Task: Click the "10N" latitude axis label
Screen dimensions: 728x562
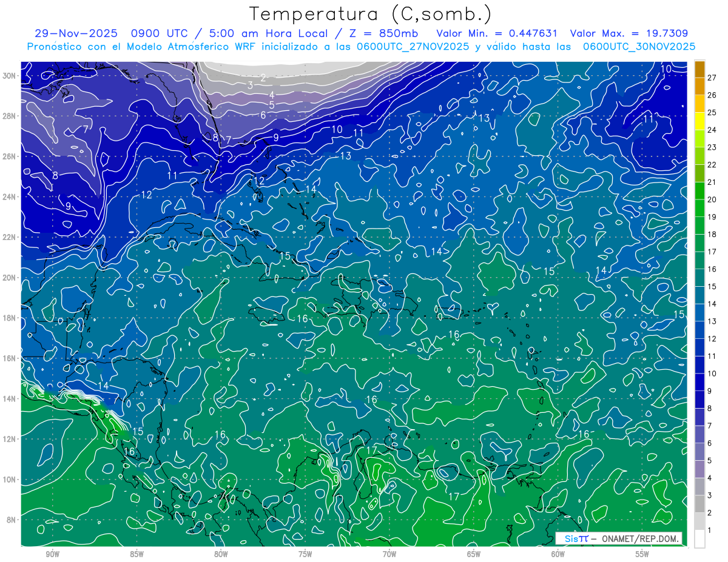Action: click(x=10, y=479)
